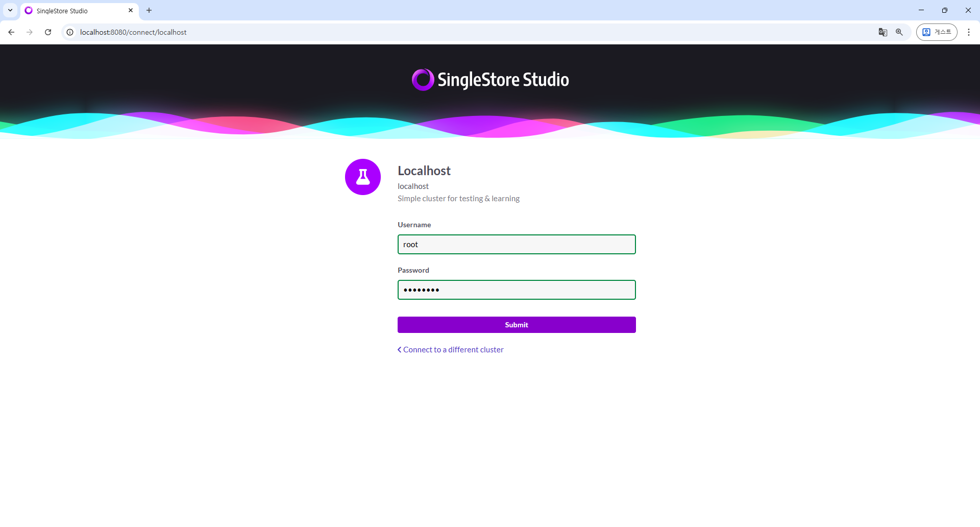Click the Username label
Image resolution: width=980 pixels, height=527 pixels.
tap(414, 225)
